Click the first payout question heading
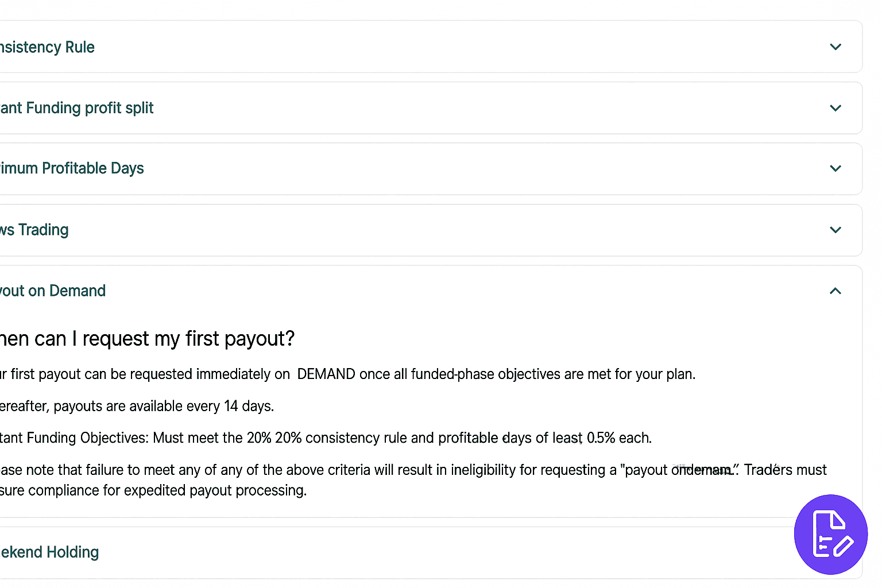This screenshot has width=882, height=588. tap(147, 339)
